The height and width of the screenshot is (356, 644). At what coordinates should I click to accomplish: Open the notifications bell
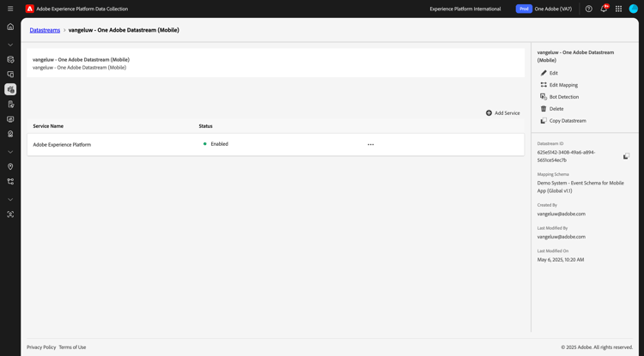(604, 9)
